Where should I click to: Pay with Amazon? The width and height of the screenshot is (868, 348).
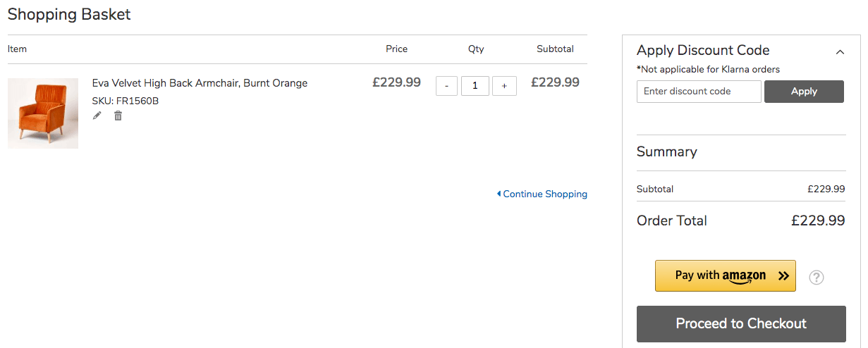click(726, 275)
